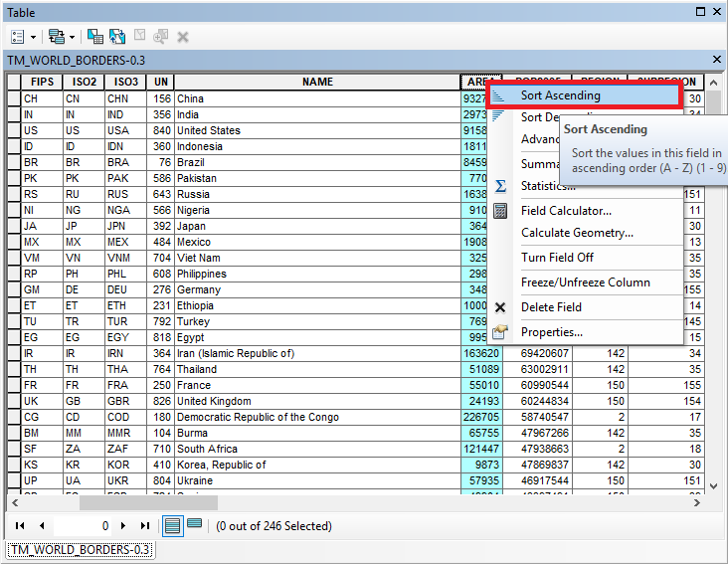728x564 pixels.
Task: Go to the last record
Action: 145,525
